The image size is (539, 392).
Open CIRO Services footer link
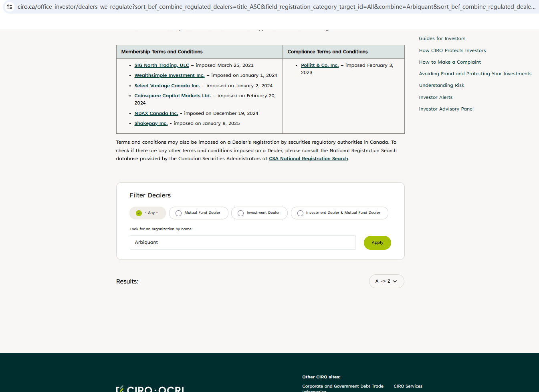pos(408,386)
